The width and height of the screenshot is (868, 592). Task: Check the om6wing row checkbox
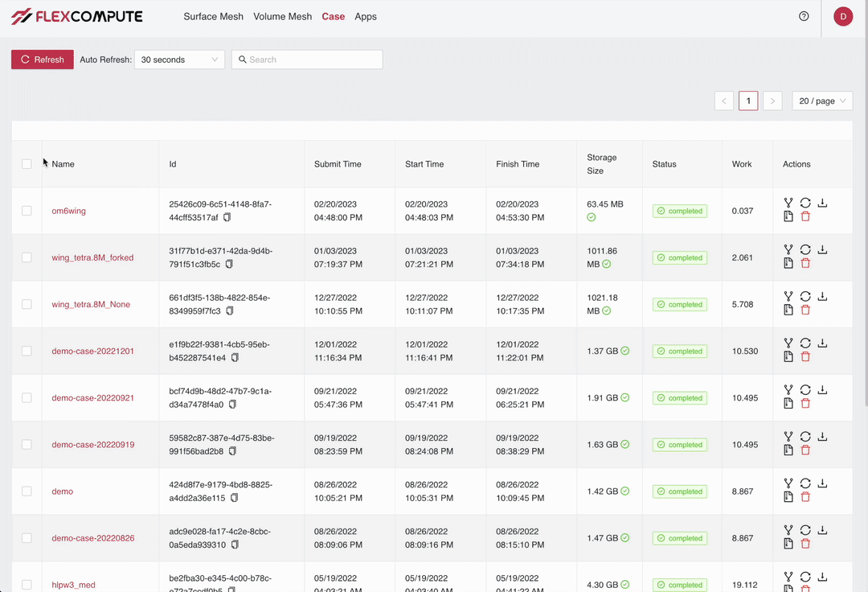click(27, 211)
